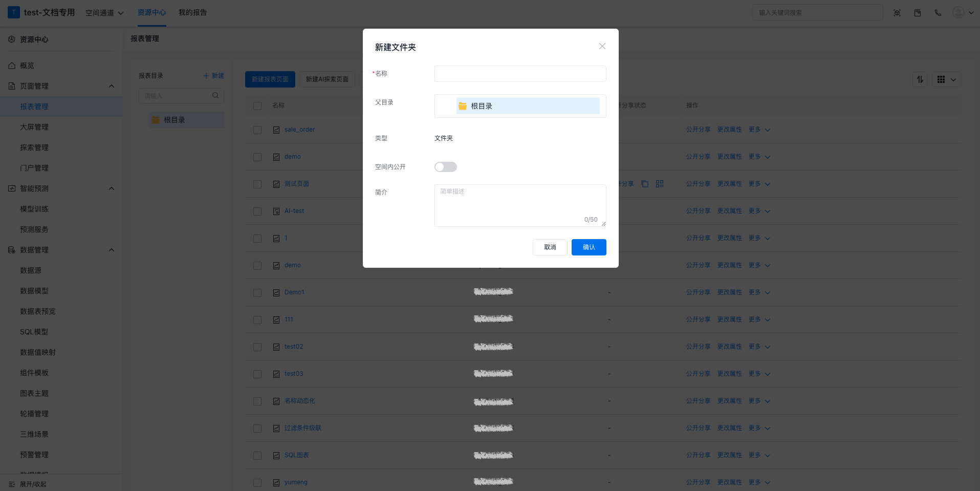Click the 新建AI探索页面 button
This screenshot has width=980, height=491.
pyautogui.click(x=328, y=79)
